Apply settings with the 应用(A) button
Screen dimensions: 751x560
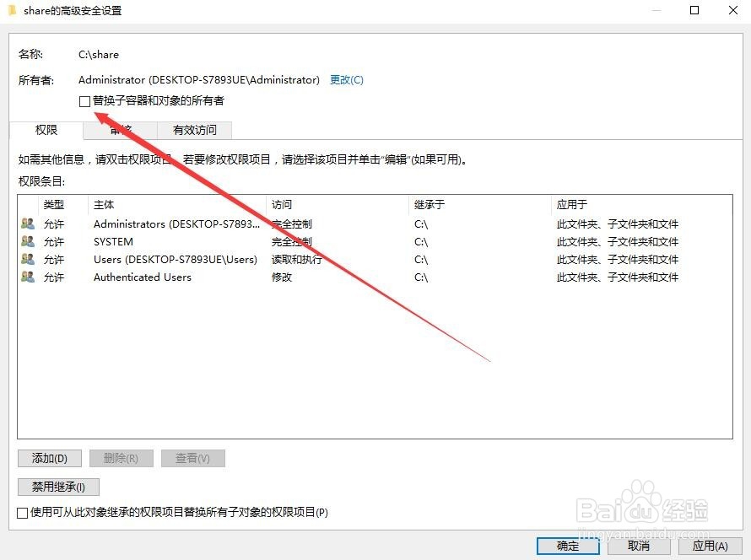[x=710, y=546]
